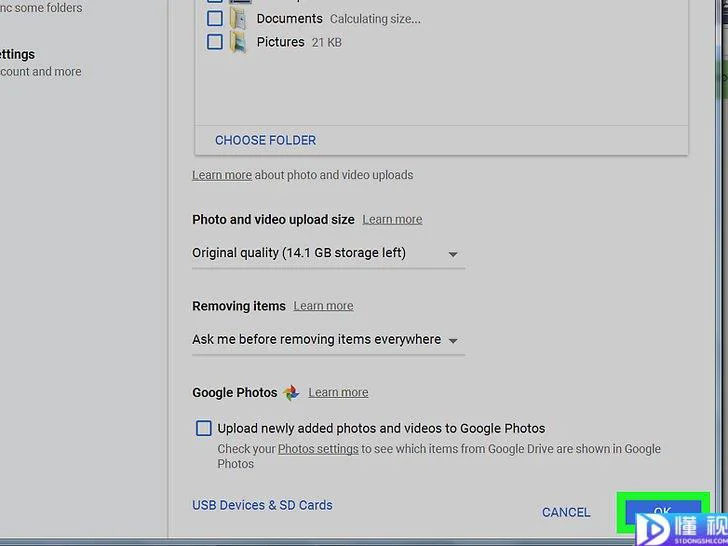Screen dimensions: 728x546
Task: Check the Pictures folder checkbox
Action: (214, 42)
